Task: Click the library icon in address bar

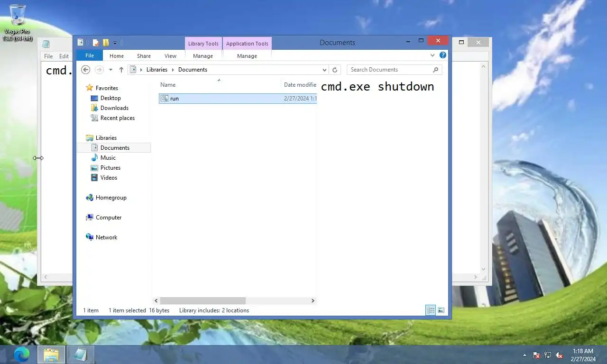Action: [x=133, y=70]
